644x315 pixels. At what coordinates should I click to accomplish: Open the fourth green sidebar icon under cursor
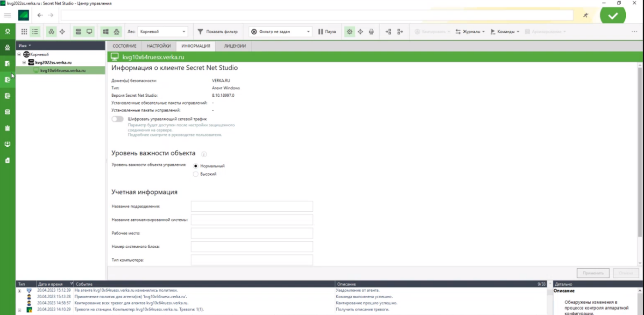(x=7, y=79)
